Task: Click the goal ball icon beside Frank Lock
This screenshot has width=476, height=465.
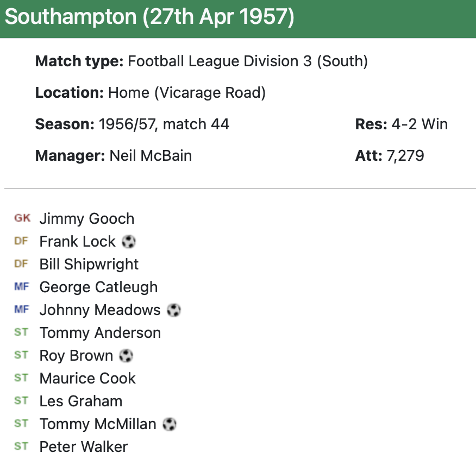Action: [x=128, y=242]
